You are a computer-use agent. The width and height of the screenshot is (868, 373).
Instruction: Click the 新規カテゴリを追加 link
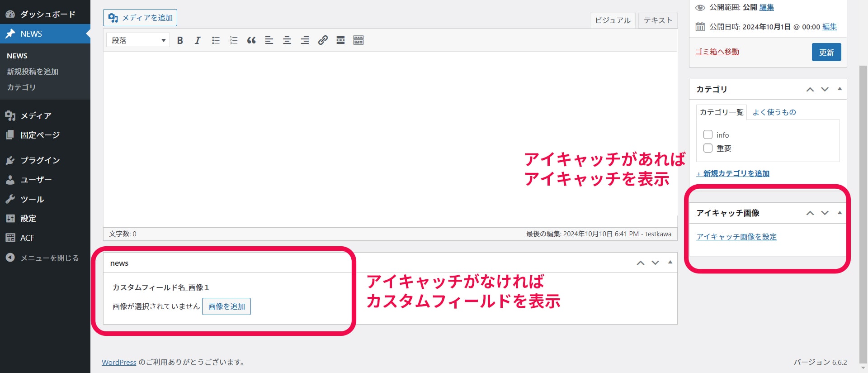click(733, 173)
